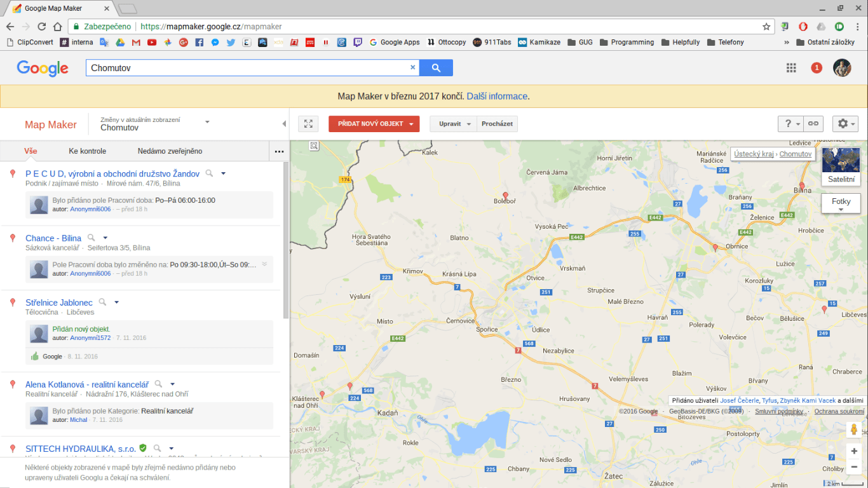The image size is (868, 488).
Task: Open the Chrome three-dots menu
Action: (x=858, y=27)
